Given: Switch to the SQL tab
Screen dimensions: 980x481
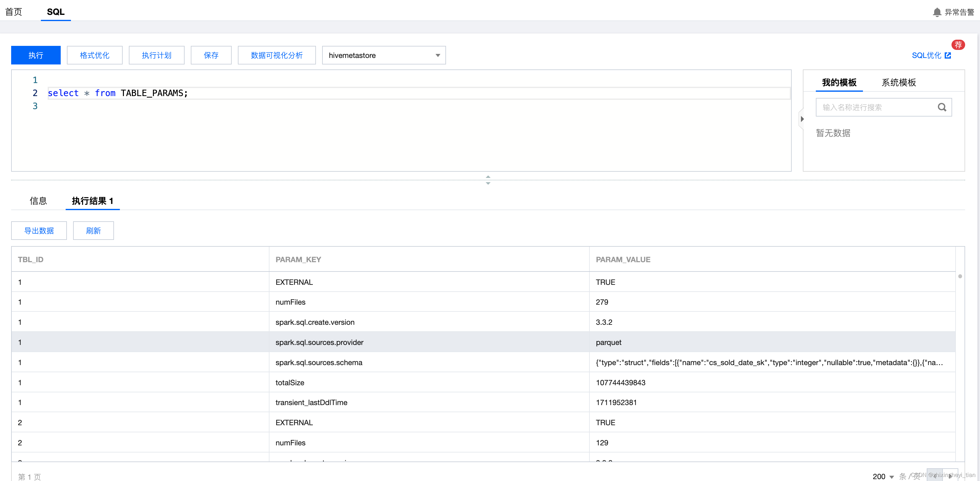Looking at the screenshot, I should (x=55, y=12).
